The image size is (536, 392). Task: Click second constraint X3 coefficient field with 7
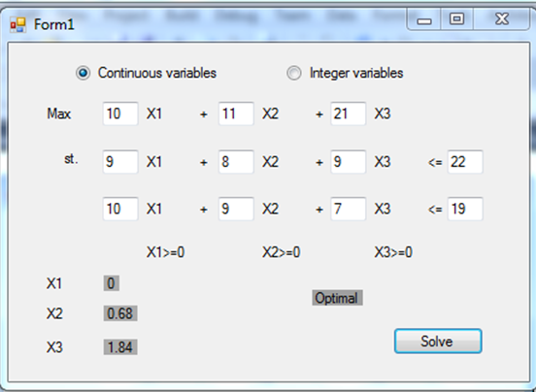[x=348, y=209]
